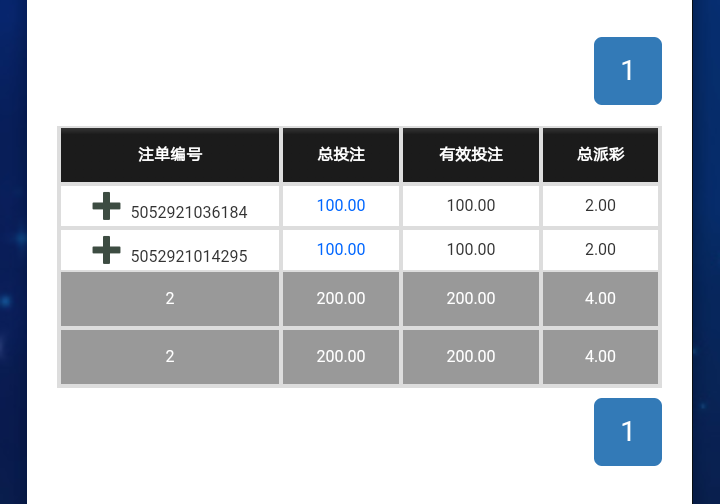
Task: Expand order 5052921036184 with plus icon
Action: click(107, 206)
